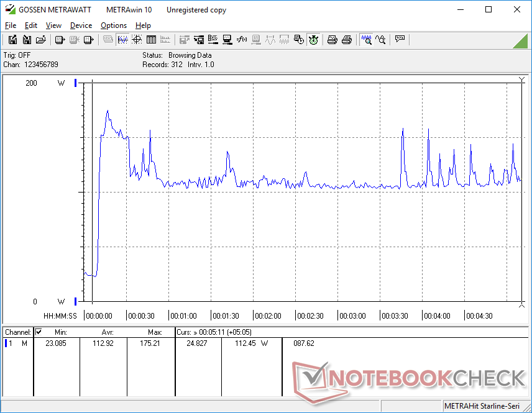Click the Min value 23.085

point(56,343)
